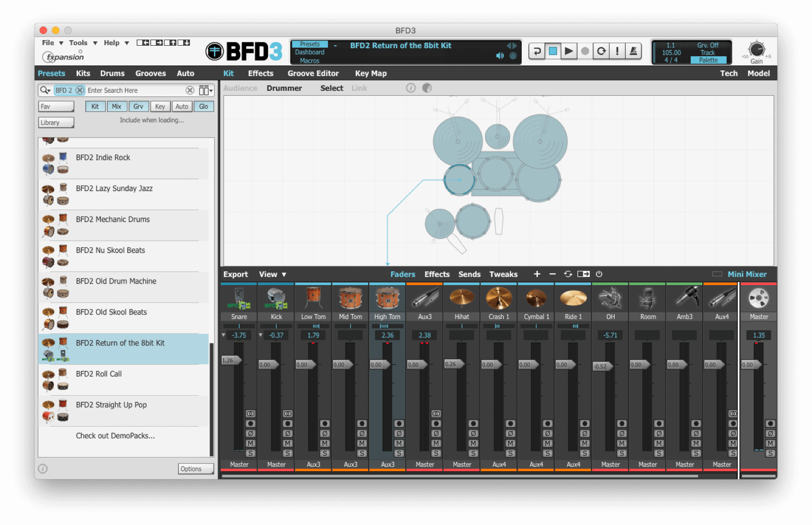Click the Record transport button
Viewport: 812px width, 525px height.
(x=585, y=51)
